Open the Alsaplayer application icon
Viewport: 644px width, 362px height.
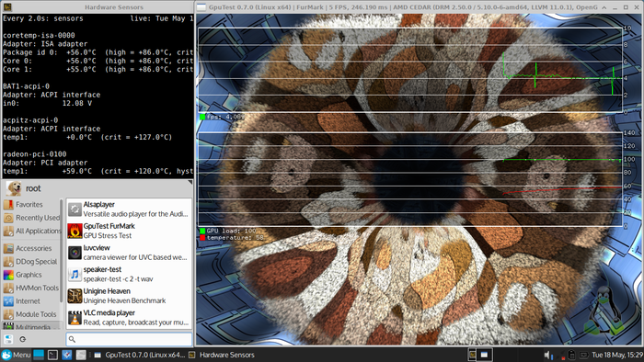point(75,209)
